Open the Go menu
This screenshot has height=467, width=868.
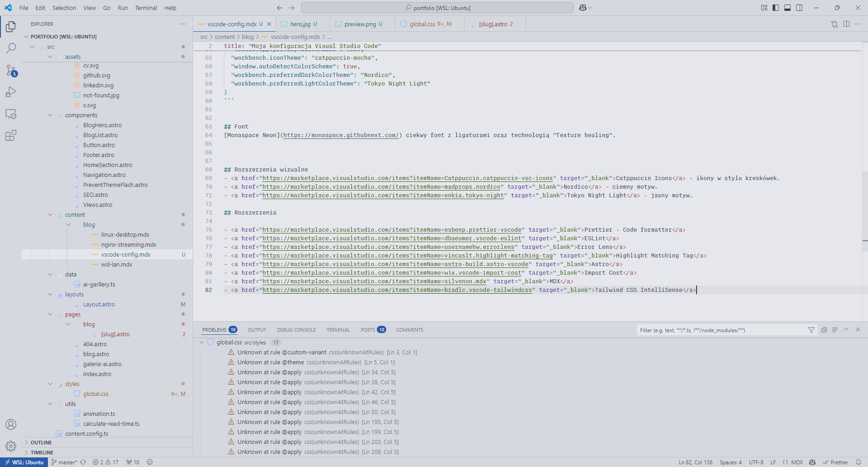point(107,8)
